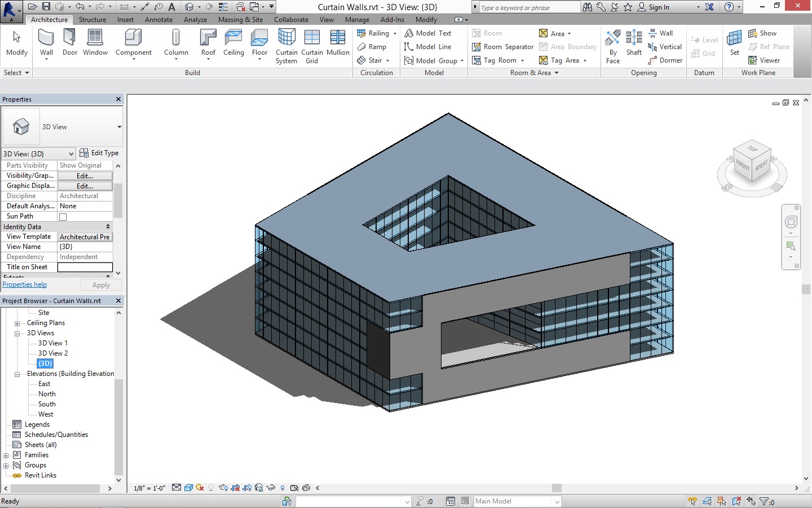Open the 3D View type selector dropdown
Image resolution: width=812 pixels, height=508 pixels.
click(119, 127)
